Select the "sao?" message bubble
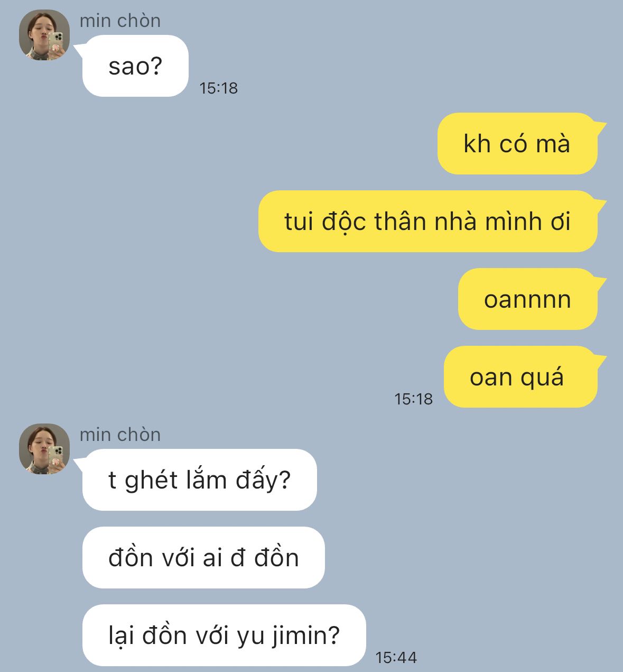The image size is (623, 672). coord(135,66)
